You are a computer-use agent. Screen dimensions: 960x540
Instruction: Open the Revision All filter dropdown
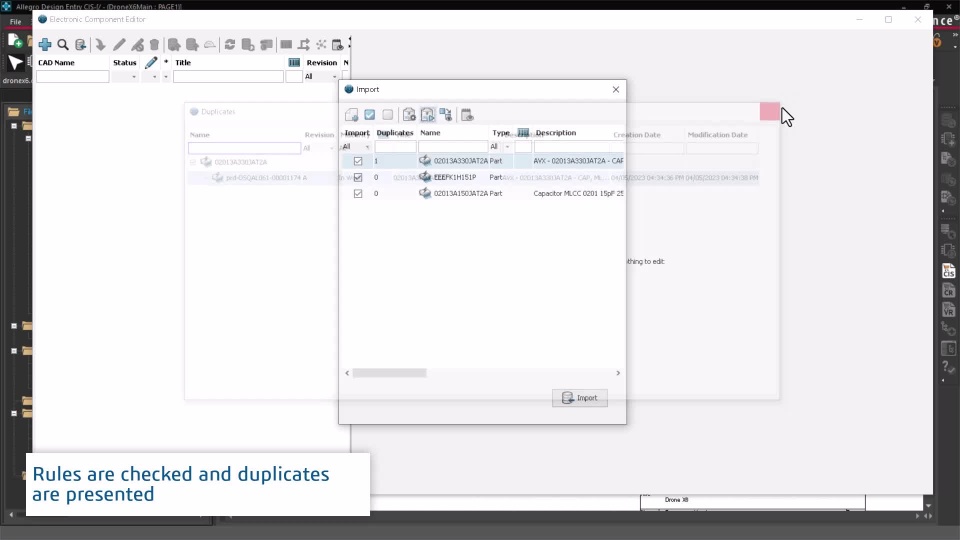334,77
